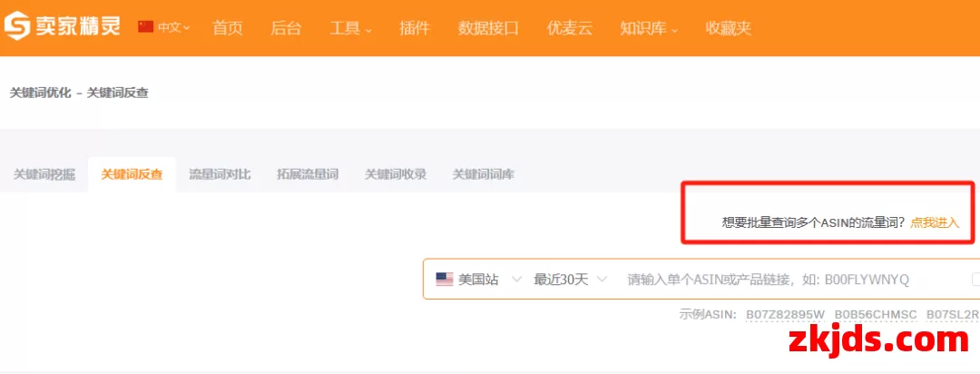Open the 插件 menu item

click(415, 27)
